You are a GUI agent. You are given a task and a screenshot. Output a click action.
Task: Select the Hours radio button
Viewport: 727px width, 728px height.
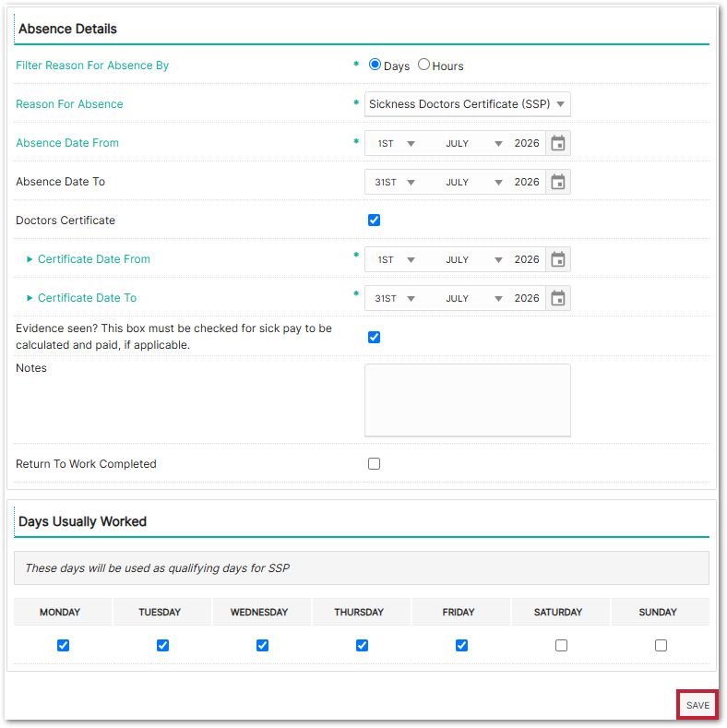423,65
